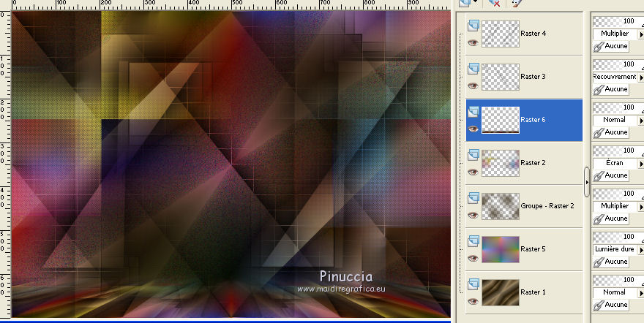Click the Aucune link button for Raster 3
Viewport: 644px width, 323px height.
click(x=611, y=89)
